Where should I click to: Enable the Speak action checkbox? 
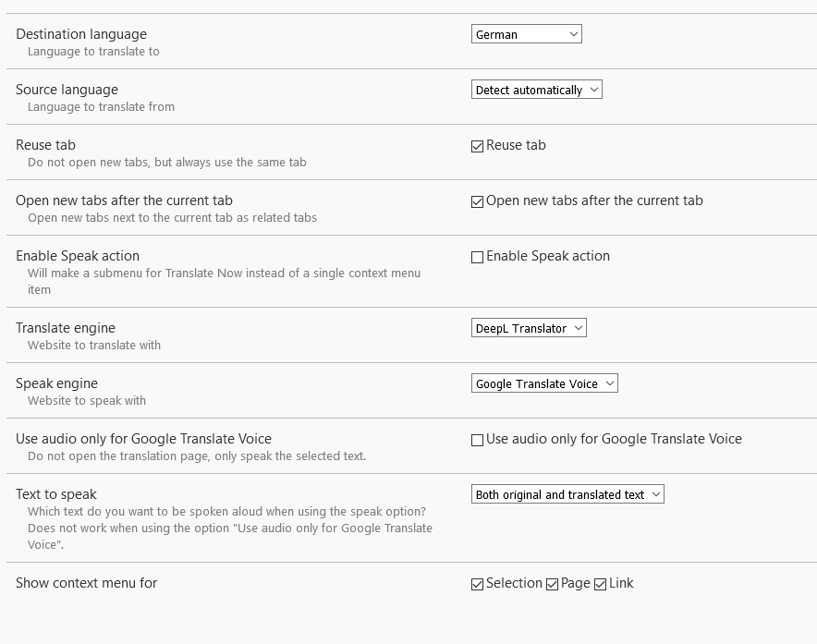pyautogui.click(x=477, y=258)
